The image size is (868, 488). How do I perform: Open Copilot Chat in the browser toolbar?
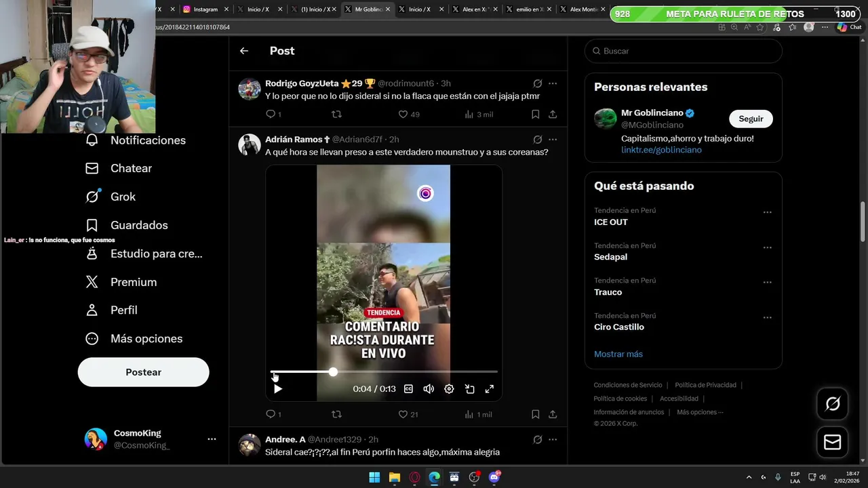click(x=849, y=27)
